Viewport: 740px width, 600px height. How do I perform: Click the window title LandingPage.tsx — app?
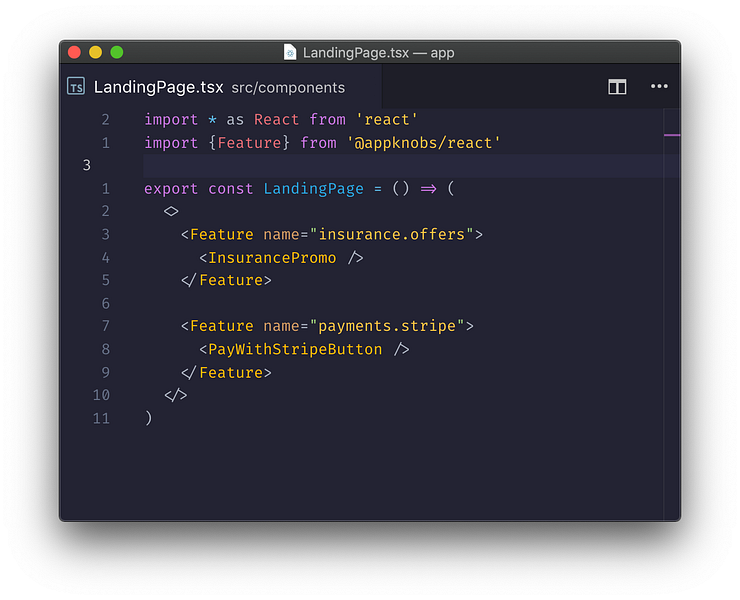(x=378, y=52)
